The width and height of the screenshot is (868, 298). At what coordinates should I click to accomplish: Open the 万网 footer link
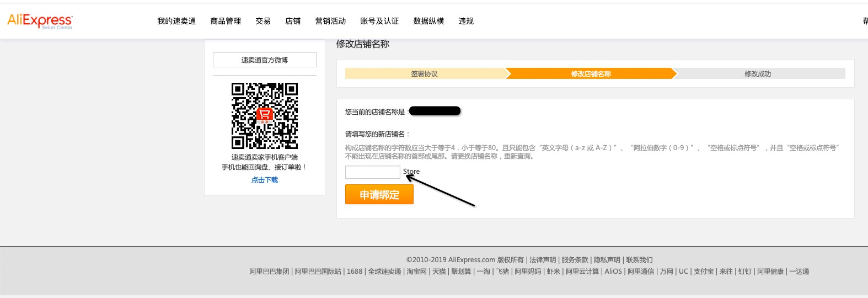[666, 272]
